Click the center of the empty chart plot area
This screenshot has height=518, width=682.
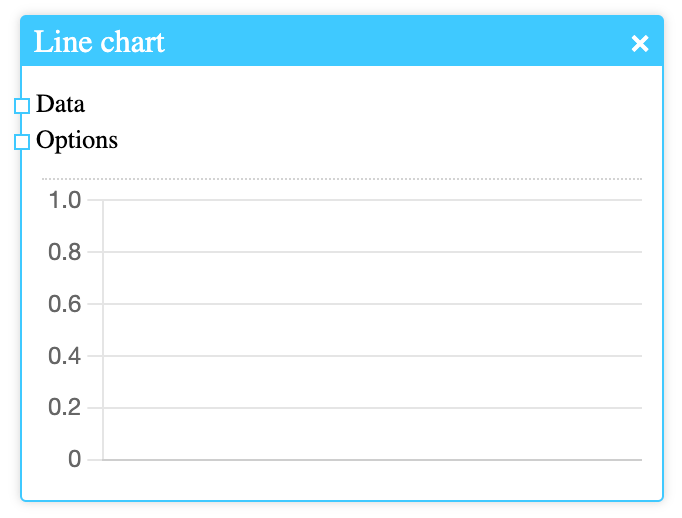(372, 330)
